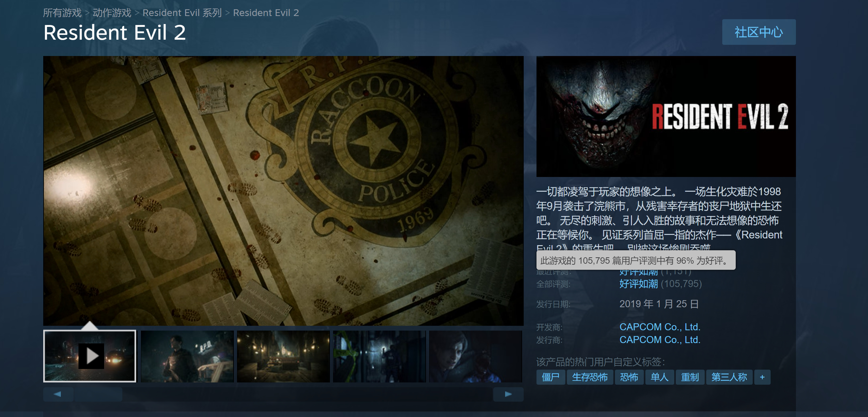Click the Resident Evil 2 page title
Screen dimensions: 868x417
coord(115,33)
